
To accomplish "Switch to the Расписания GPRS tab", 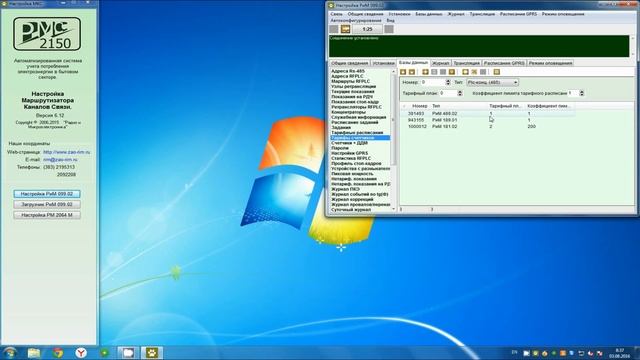I will tap(504, 63).
